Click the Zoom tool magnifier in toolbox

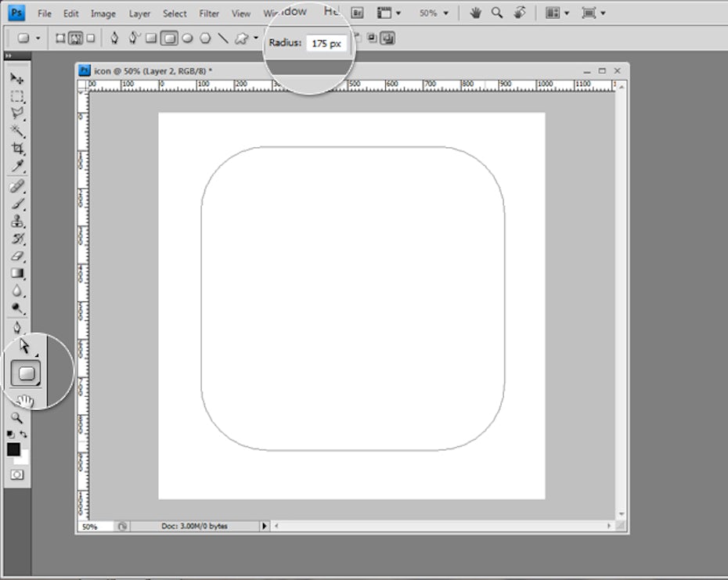[x=16, y=418]
